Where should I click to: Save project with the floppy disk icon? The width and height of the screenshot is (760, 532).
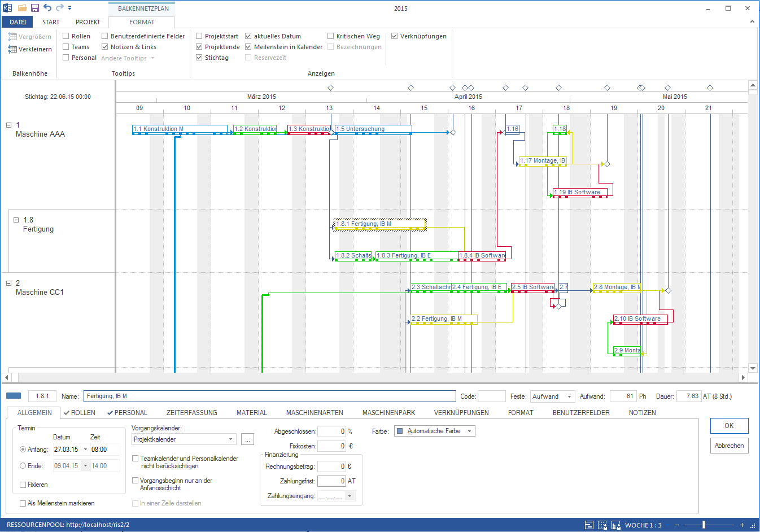pyautogui.click(x=35, y=8)
